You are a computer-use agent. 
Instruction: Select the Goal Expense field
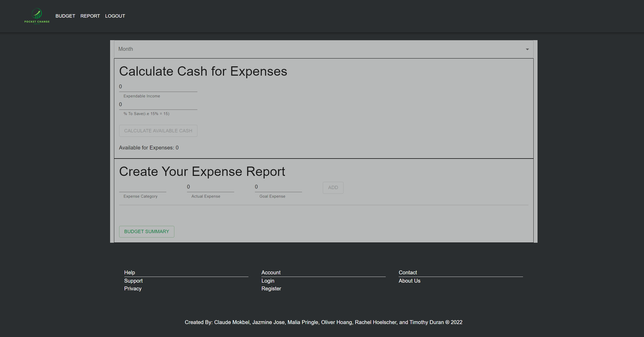tap(278, 187)
